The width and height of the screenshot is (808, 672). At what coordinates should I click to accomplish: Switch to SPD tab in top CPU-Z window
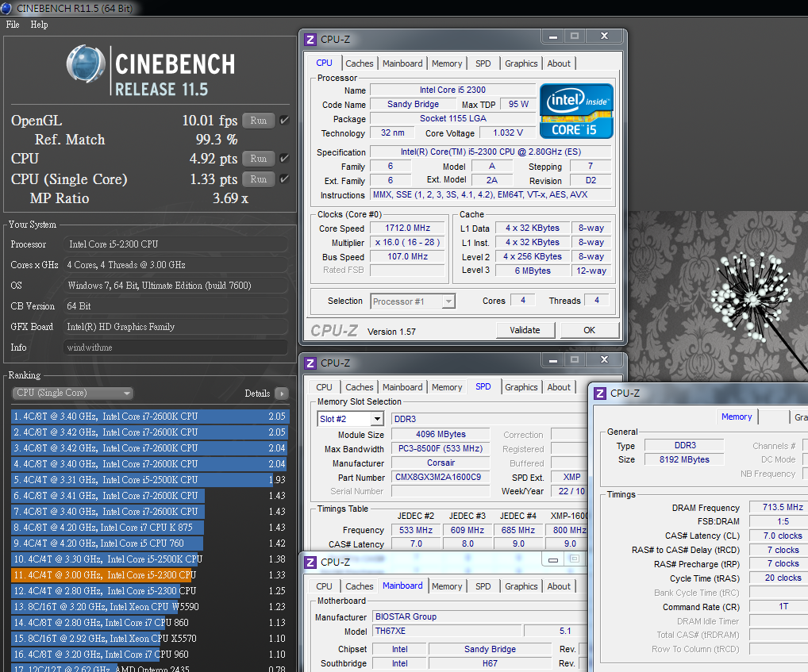(483, 63)
